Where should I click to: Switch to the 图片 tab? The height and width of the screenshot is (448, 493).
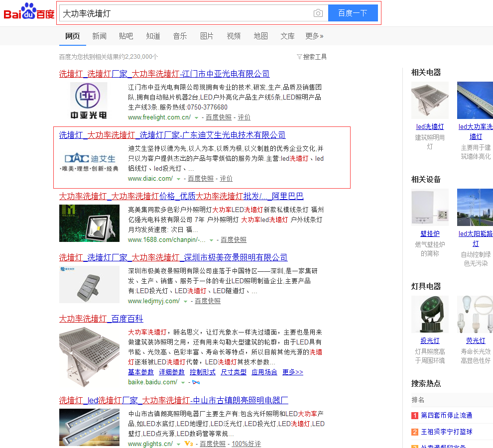pyautogui.click(x=207, y=36)
